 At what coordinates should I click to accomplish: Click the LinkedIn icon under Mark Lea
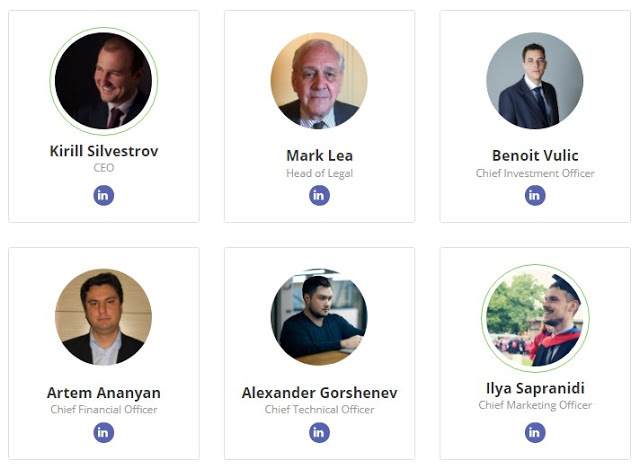[319, 195]
